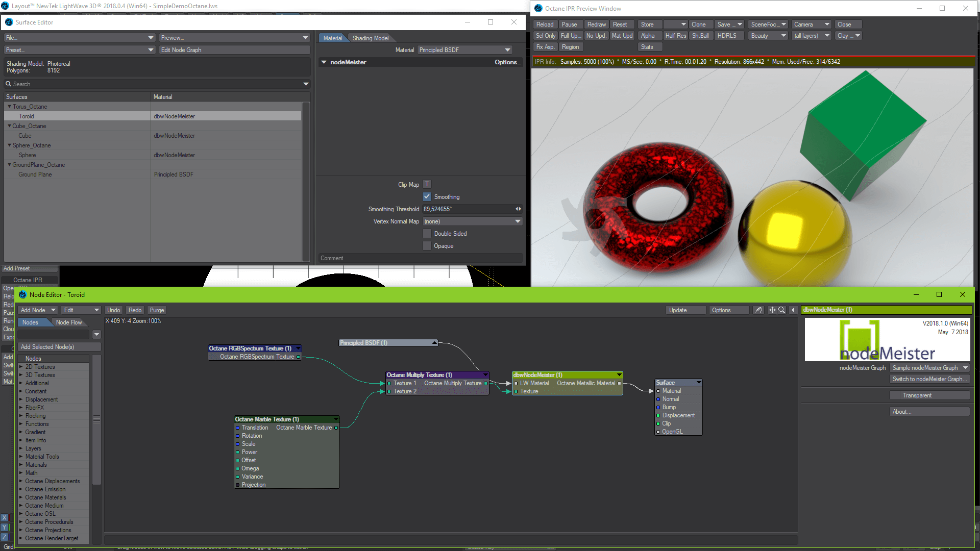Click the Edit Node Graph button

click(234, 50)
